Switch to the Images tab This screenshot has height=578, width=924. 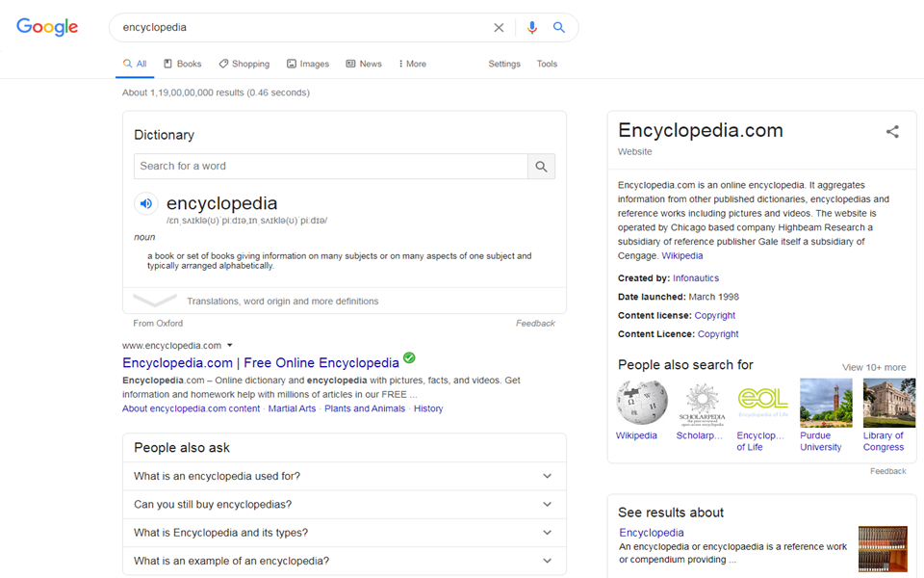[x=308, y=64]
